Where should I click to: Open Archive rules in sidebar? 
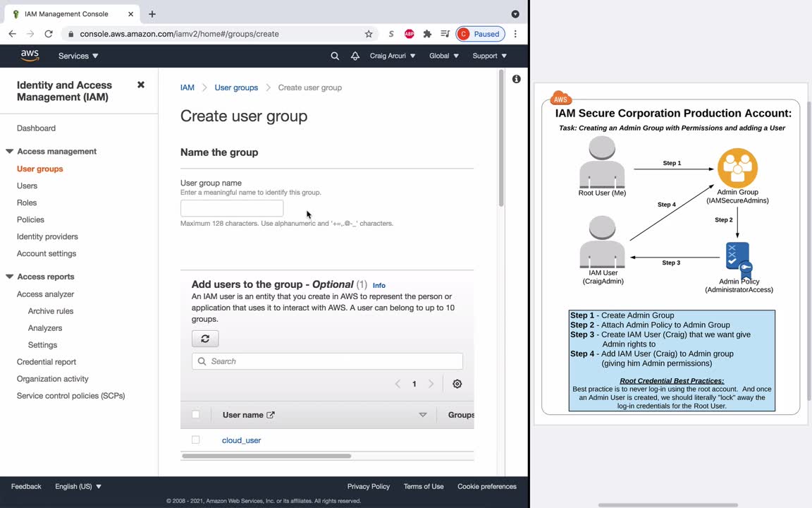click(51, 311)
